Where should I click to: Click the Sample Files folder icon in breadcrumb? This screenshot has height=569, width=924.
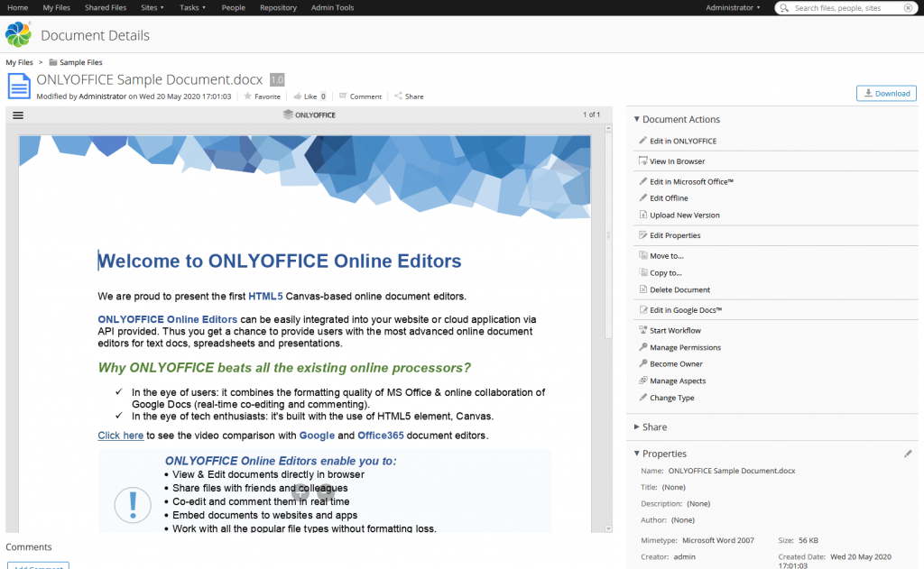[53, 62]
